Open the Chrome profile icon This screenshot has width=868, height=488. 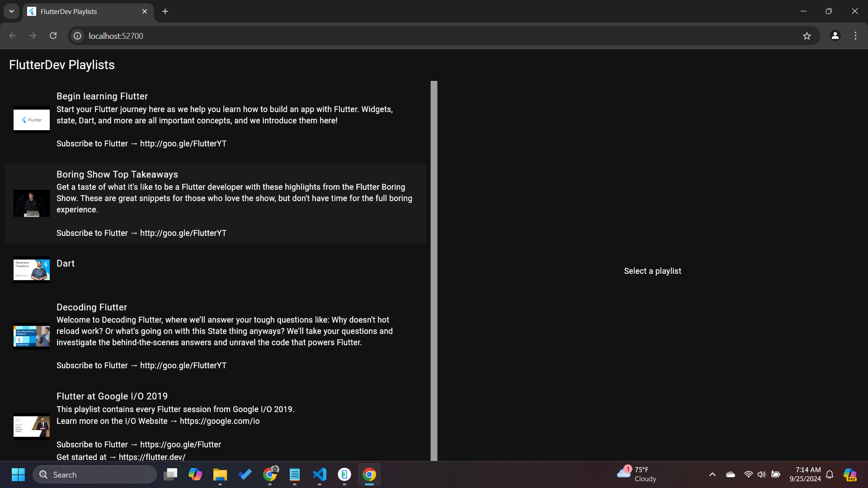click(835, 36)
